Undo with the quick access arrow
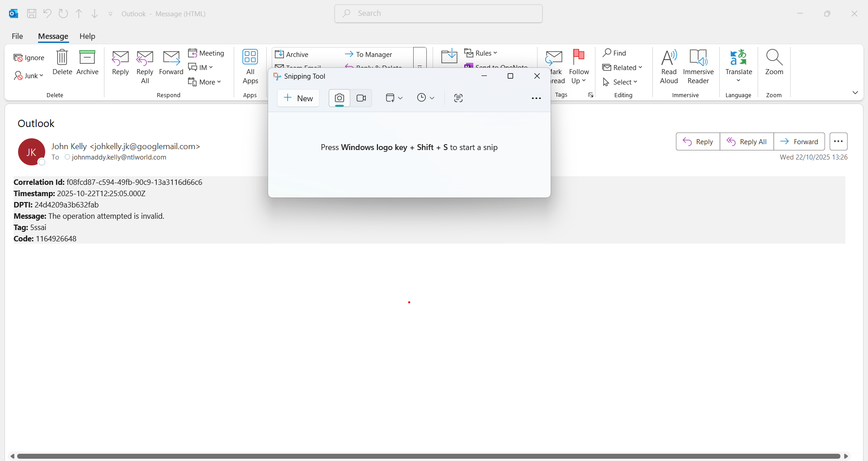The width and height of the screenshot is (868, 461). [47, 14]
